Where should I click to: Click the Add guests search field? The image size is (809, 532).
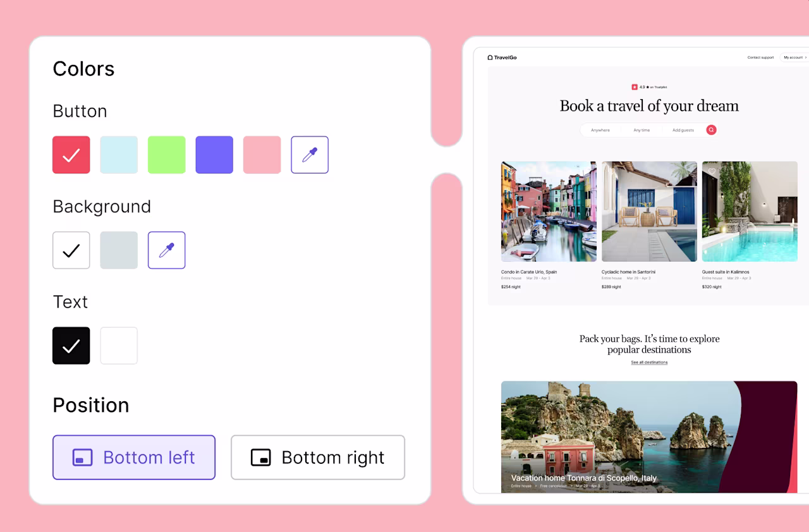tap(683, 130)
